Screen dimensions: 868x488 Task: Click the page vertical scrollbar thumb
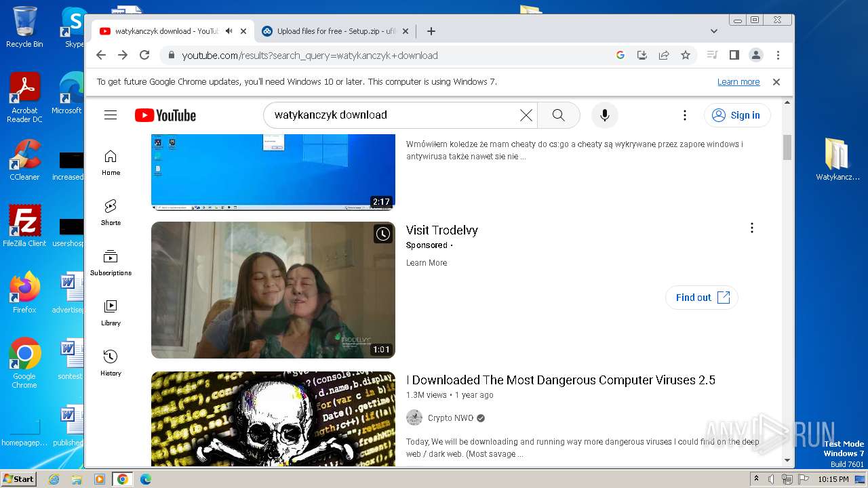[787, 147]
